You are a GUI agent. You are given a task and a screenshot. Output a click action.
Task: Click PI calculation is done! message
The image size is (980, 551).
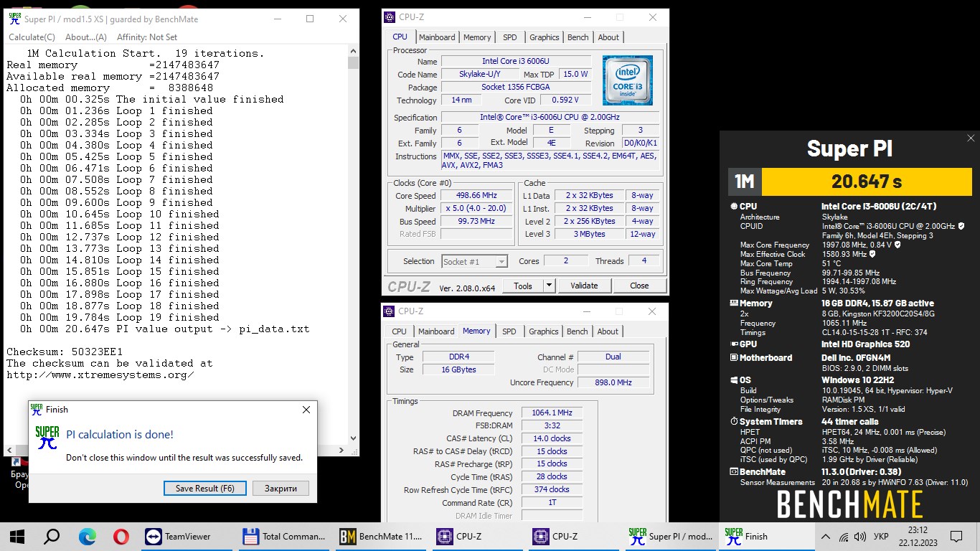pos(120,434)
